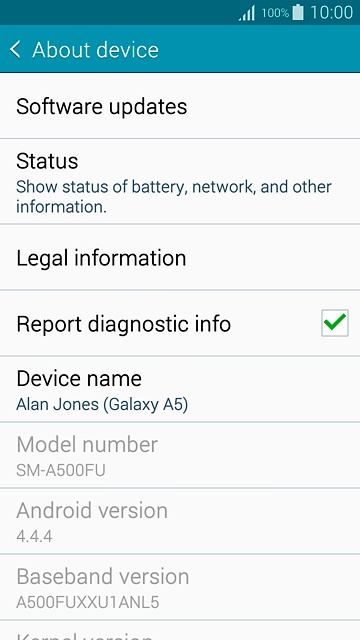Tap the battery and network status description
The image size is (360, 640).
[174, 197]
